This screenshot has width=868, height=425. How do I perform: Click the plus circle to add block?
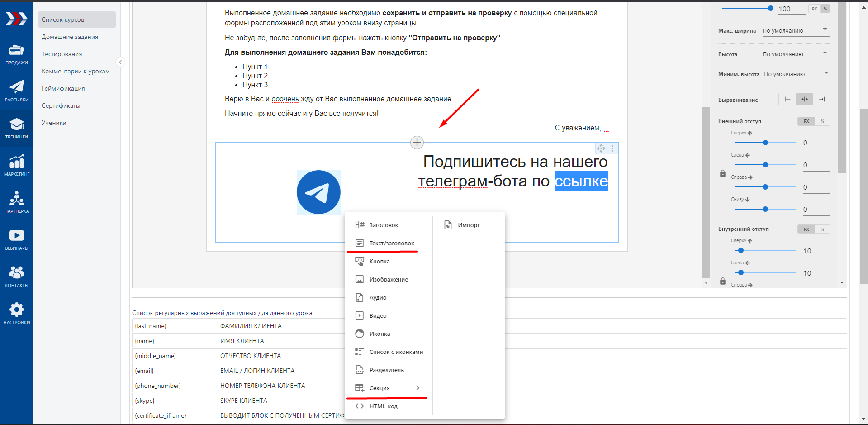417,143
